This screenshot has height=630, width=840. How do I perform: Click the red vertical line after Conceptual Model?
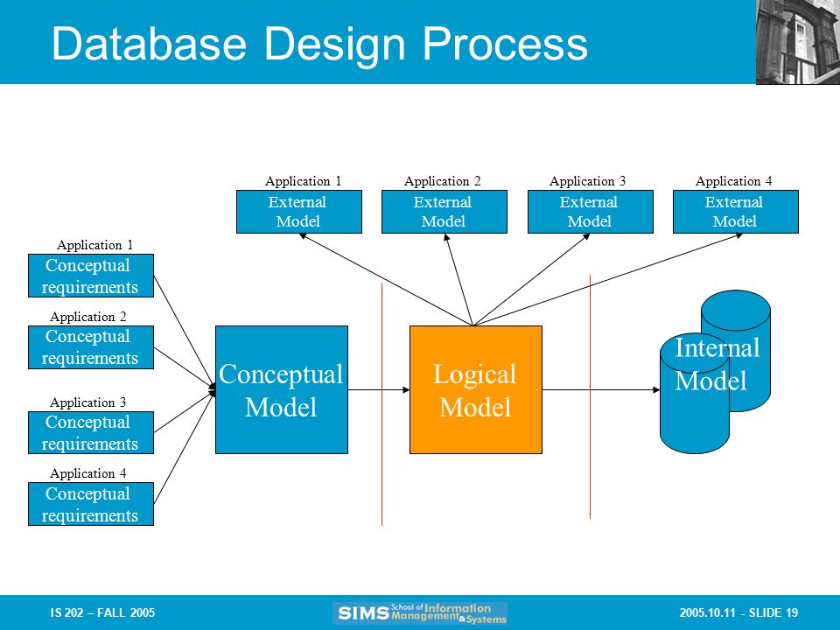coord(382,404)
